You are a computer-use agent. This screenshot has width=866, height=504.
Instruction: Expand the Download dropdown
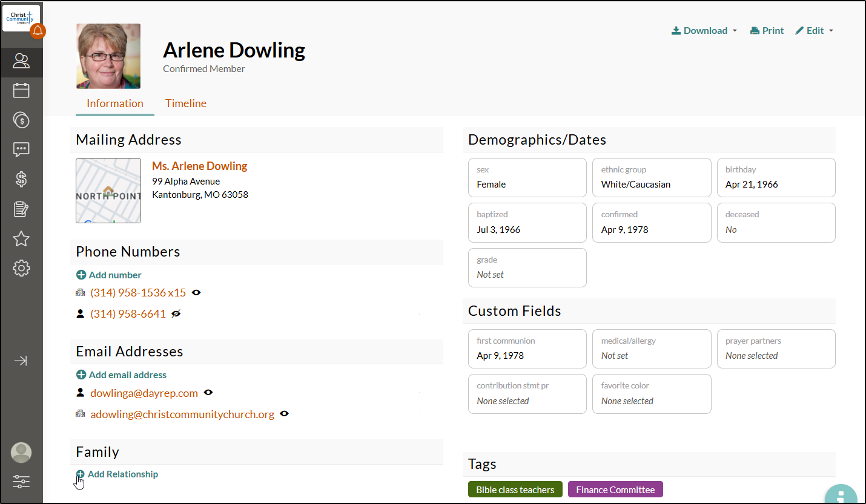tap(704, 31)
